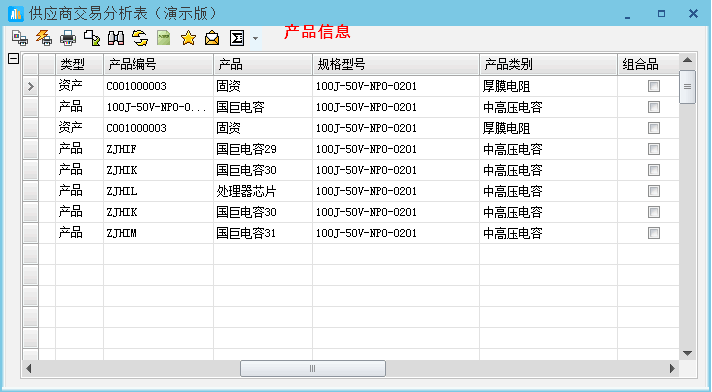Tick 组合品 checkbox in the ZJHIF row
Viewport: 712px width, 392px height.
pyautogui.click(x=654, y=149)
